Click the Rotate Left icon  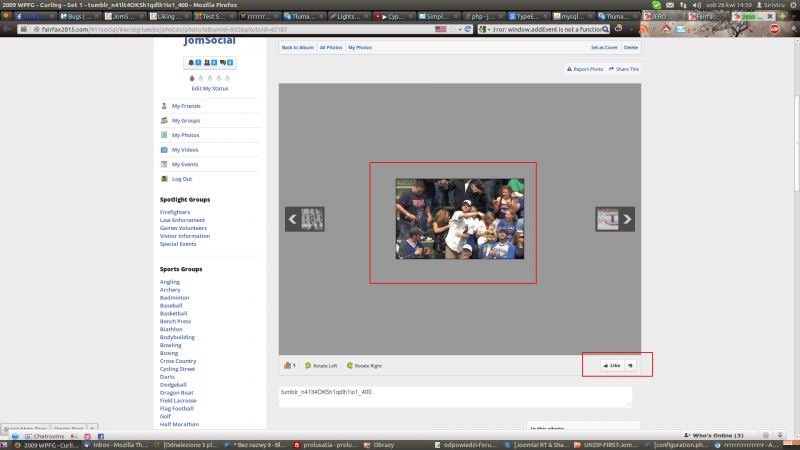point(308,366)
